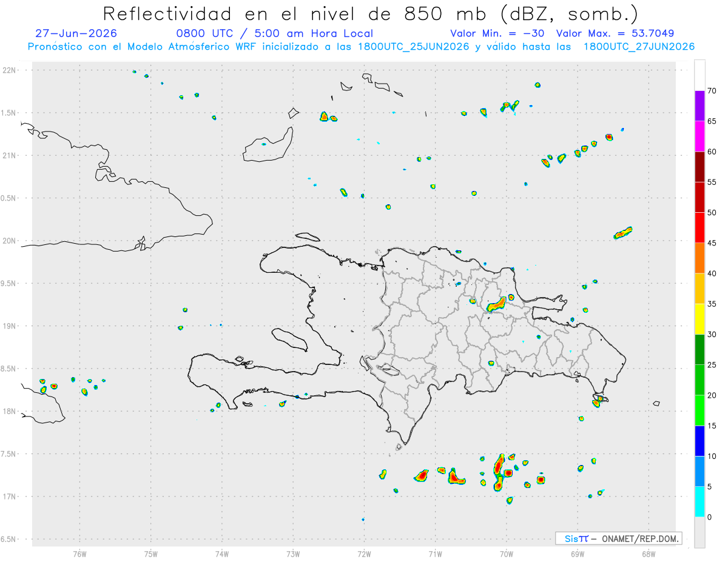
Task: Click the longitude label '74W'
Action: (221, 553)
